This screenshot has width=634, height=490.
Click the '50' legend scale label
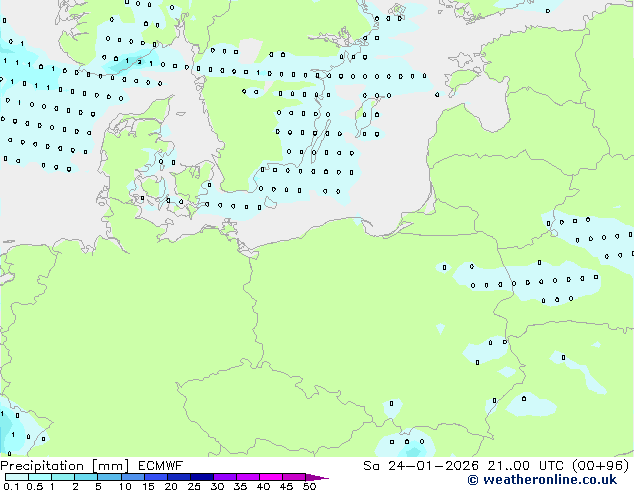point(309,486)
